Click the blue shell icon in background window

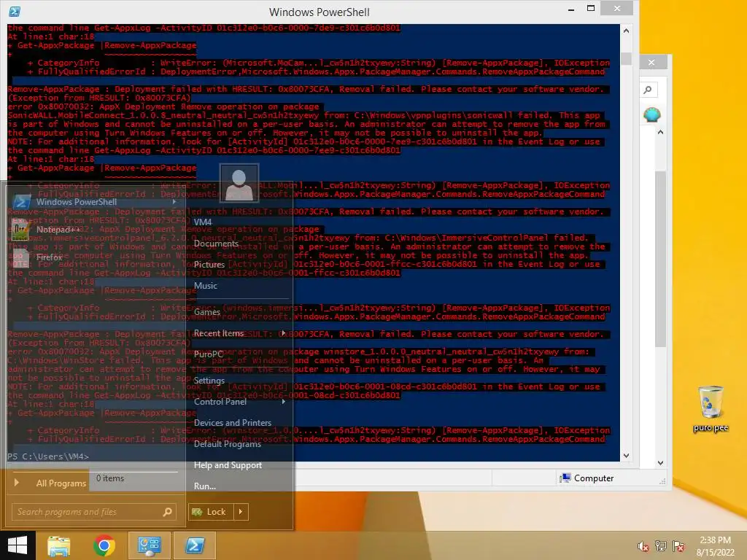tap(651, 114)
